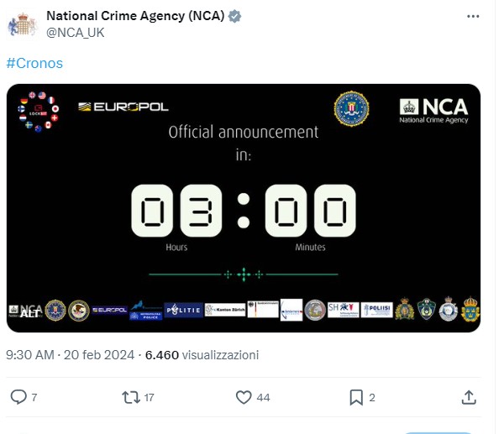The width and height of the screenshot is (504, 434).
Task: Click the Europol logo in image
Action: pyautogui.click(x=123, y=107)
